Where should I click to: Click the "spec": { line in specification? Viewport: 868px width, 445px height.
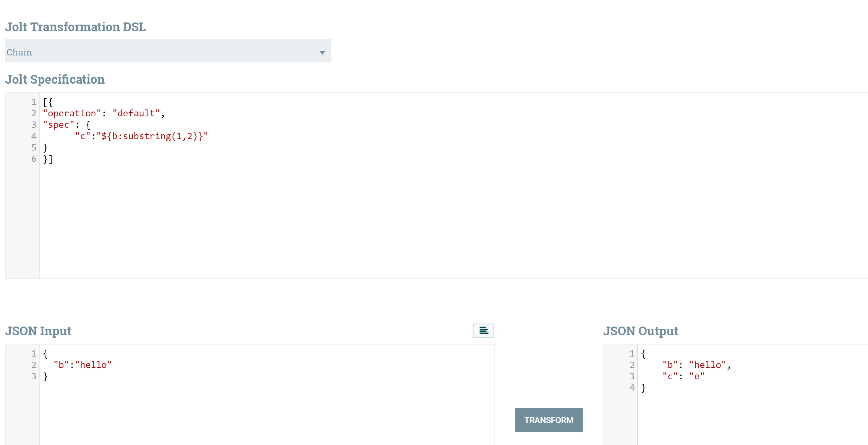(67, 125)
